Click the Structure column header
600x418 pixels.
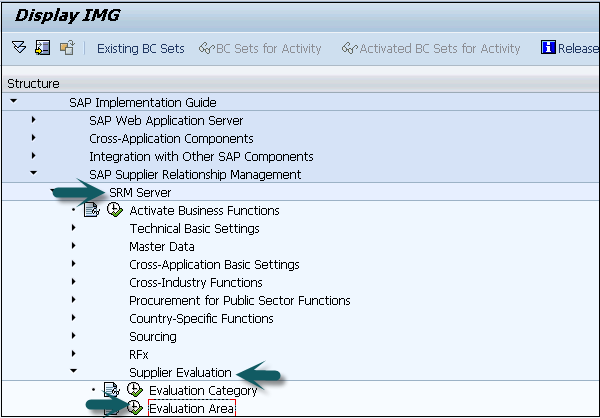coord(33,84)
